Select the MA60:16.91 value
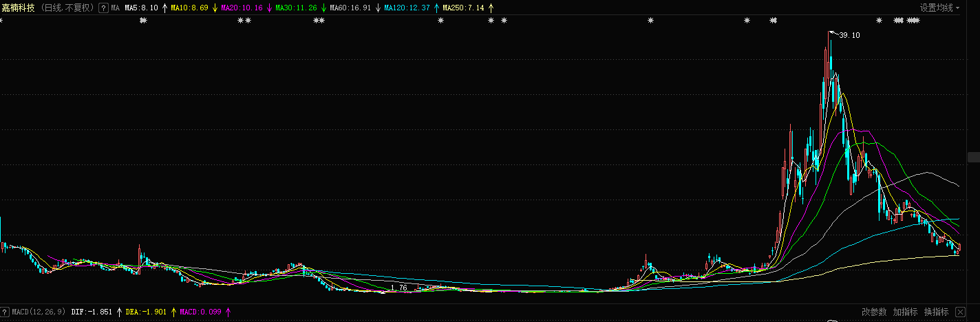The height and width of the screenshot is (322, 980). pos(350,8)
